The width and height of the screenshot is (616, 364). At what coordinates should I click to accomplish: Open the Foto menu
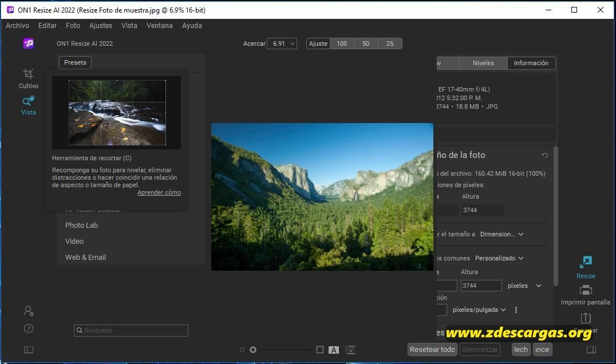(x=73, y=26)
